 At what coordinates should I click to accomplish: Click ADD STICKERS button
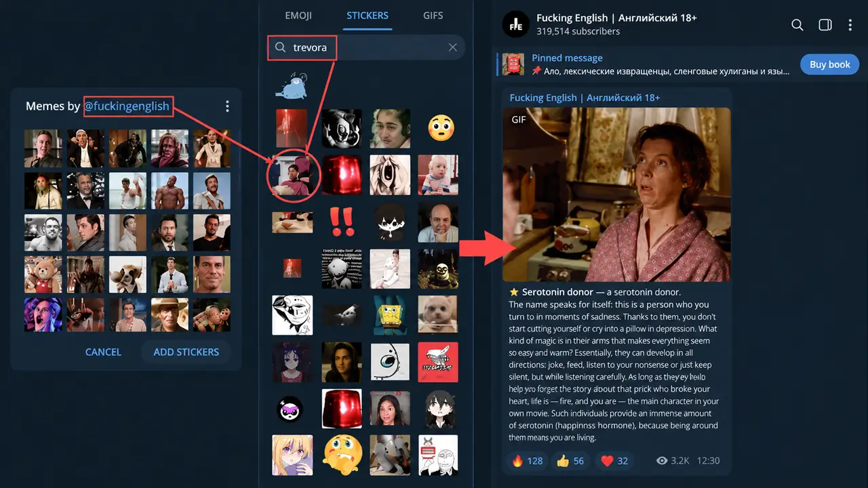186,352
